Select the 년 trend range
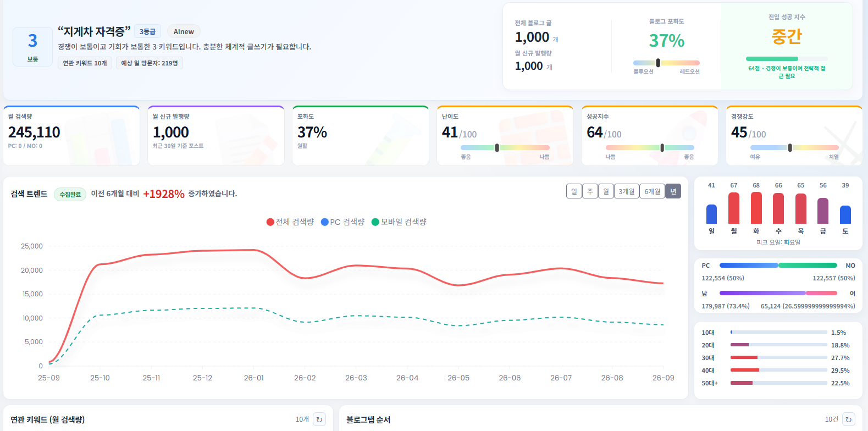Screen dimensions: 868x431 tap(673, 191)
